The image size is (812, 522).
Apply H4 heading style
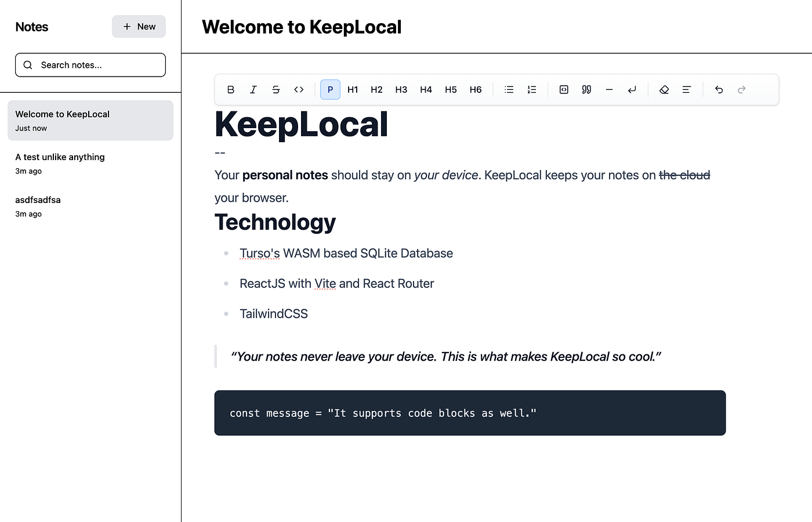426,89
